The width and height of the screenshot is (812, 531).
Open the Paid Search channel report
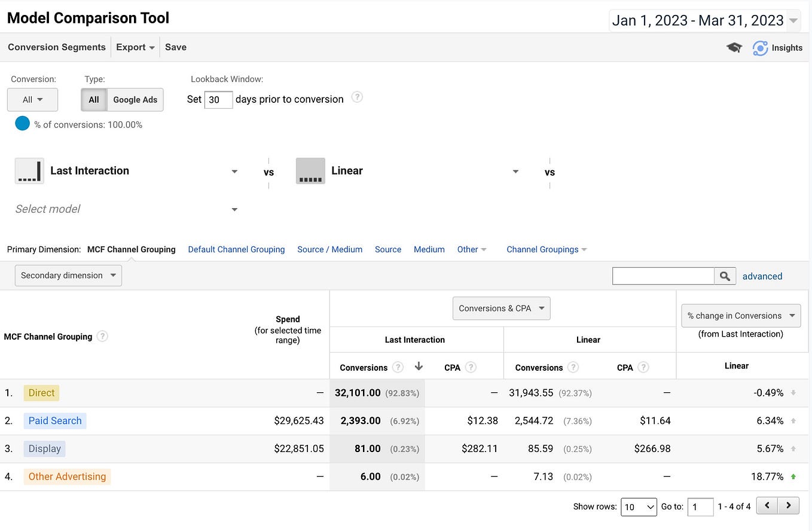54,420
